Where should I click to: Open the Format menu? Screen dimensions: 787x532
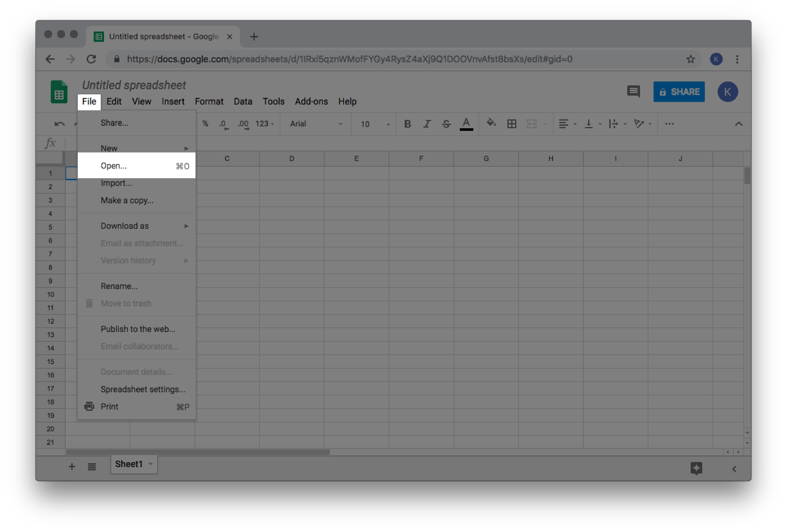pyautogui.click(x=209, y=101)
